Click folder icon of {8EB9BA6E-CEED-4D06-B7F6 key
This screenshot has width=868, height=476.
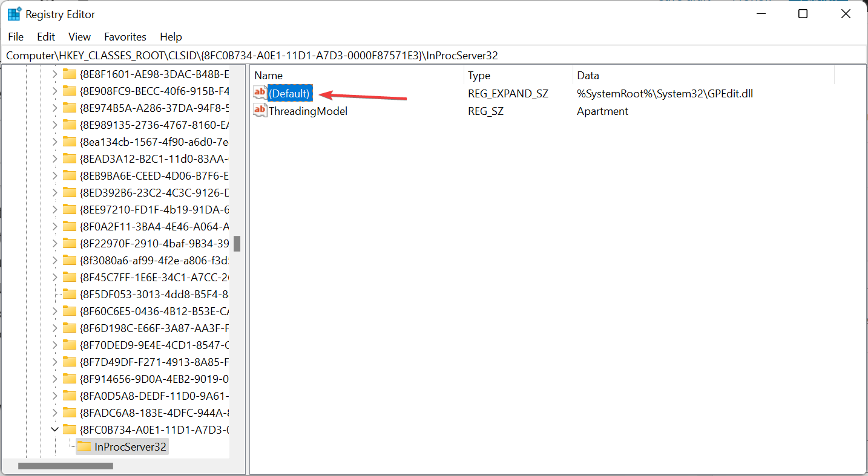pos(69,176)
